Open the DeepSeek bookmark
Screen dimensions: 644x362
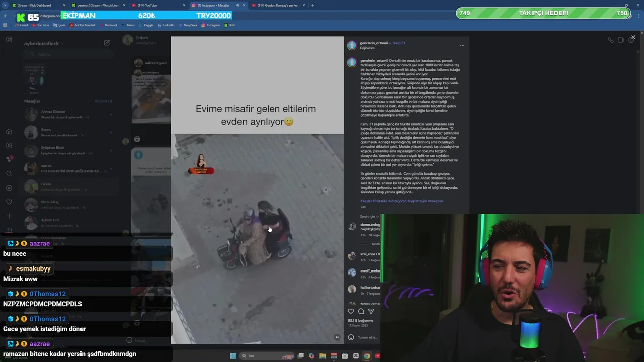188,25
